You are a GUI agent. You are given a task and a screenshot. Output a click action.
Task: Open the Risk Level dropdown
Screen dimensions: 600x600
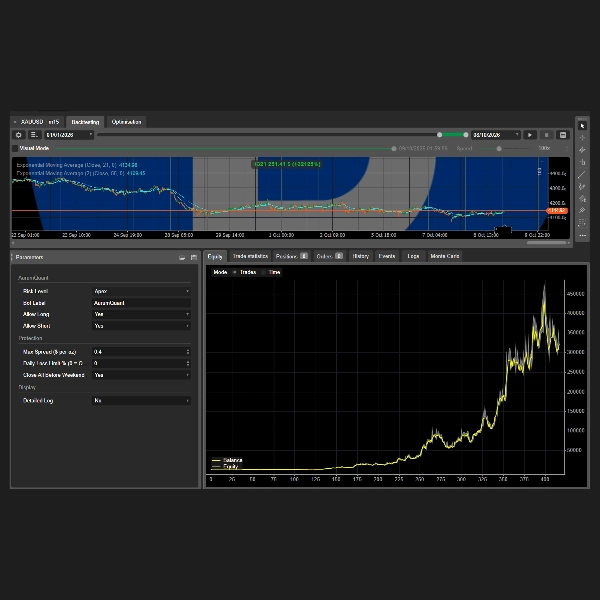[x=141, y=291]
